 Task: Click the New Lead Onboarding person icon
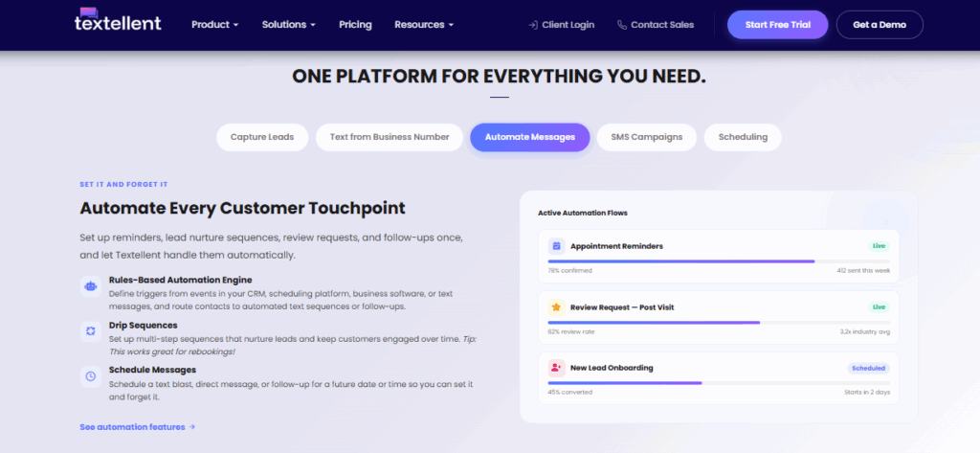click(555, 368)
